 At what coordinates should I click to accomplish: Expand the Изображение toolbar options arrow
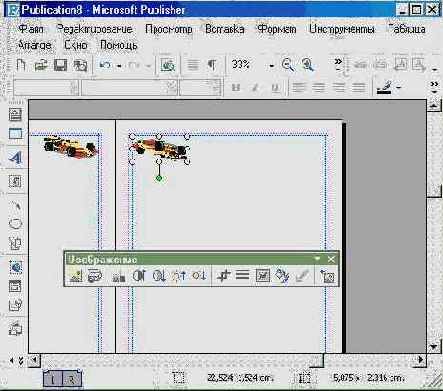(x=317, y=259)
